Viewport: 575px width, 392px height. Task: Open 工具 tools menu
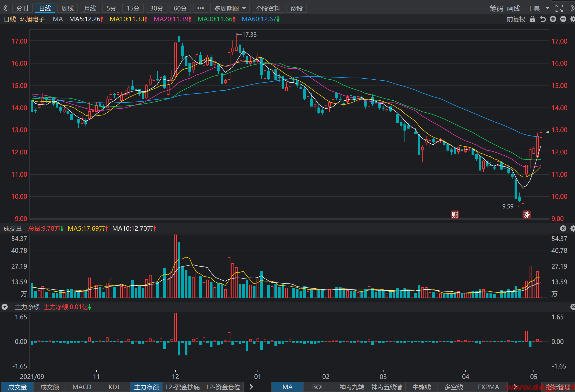tap(534, 8)
